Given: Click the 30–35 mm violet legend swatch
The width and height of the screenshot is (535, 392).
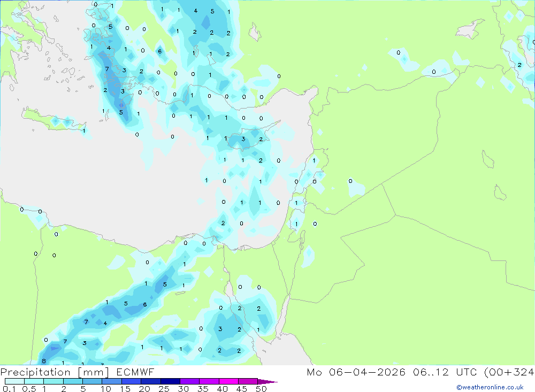Looking at the screenshot, I should tap(190, 381).
